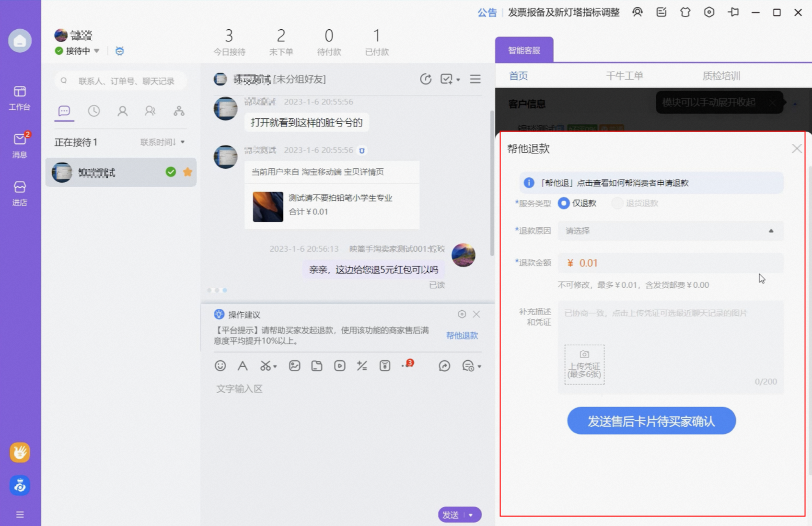Open the 退款原因 请选择 dropdown

671,231
